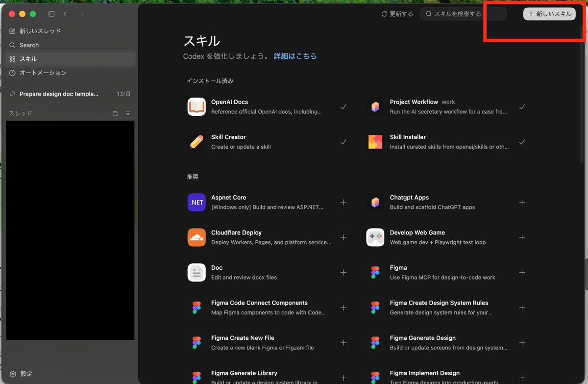The image size is (588, 384).
Task: Add the Cloudflare Deploy skill with plus
Action: coord(343,237)
